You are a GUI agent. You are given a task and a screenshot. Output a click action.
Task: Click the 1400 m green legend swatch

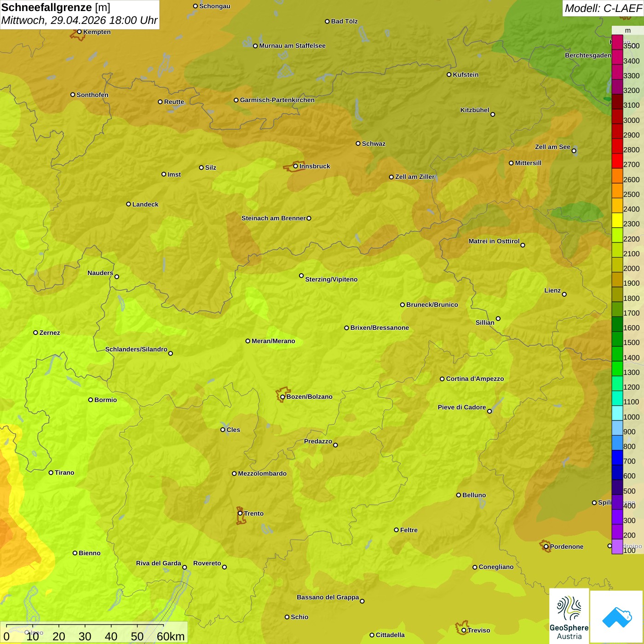[617, 354]
